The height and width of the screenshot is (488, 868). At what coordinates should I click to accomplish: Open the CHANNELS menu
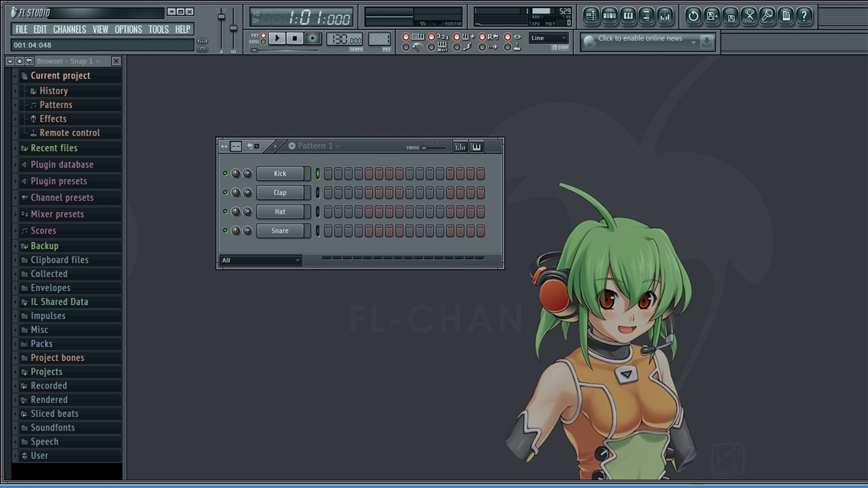[70, 29]
